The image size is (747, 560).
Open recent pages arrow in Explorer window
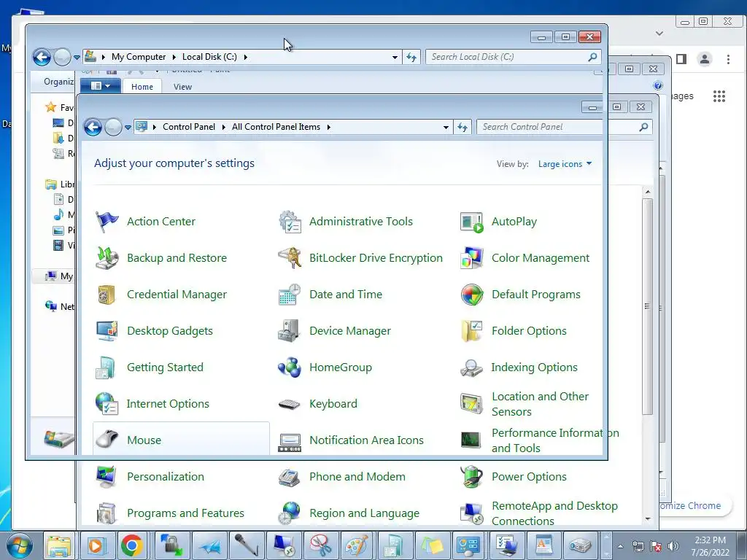pyautogui.click(x=77, y=57)
